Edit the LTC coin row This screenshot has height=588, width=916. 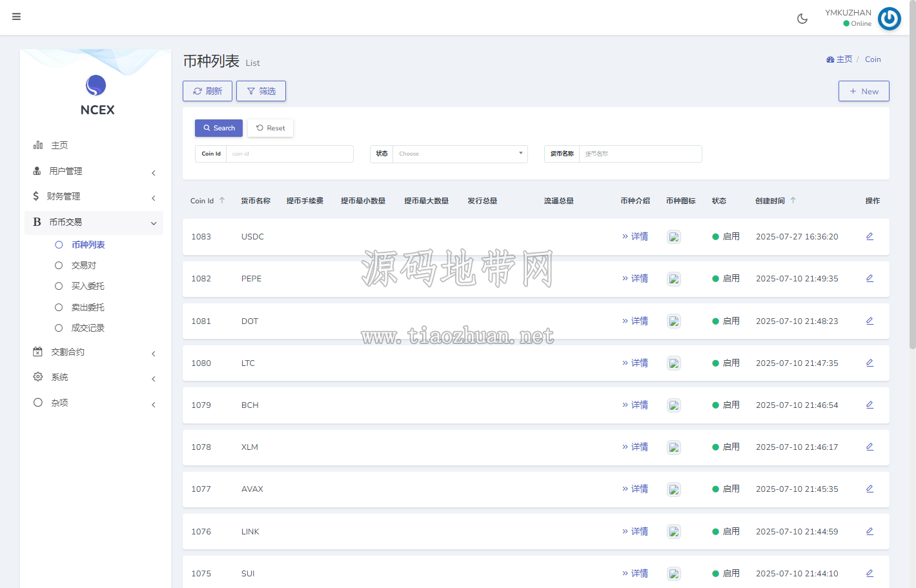[870, 363]
